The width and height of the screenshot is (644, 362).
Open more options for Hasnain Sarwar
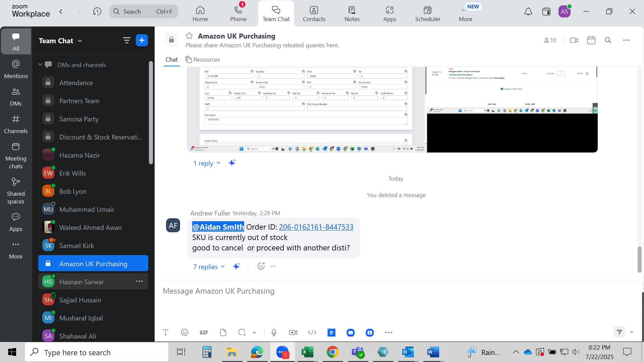(x=140, y=282)
